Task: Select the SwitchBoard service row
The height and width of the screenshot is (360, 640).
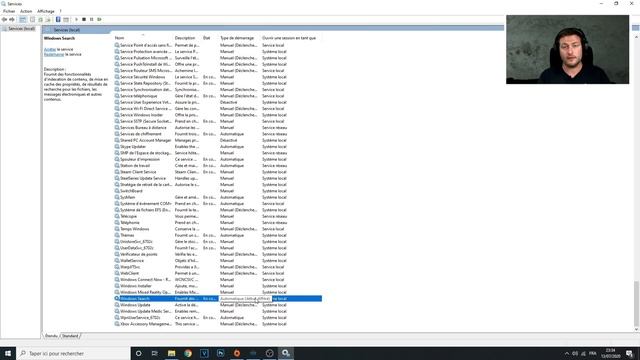Action: tap(218, 191)
